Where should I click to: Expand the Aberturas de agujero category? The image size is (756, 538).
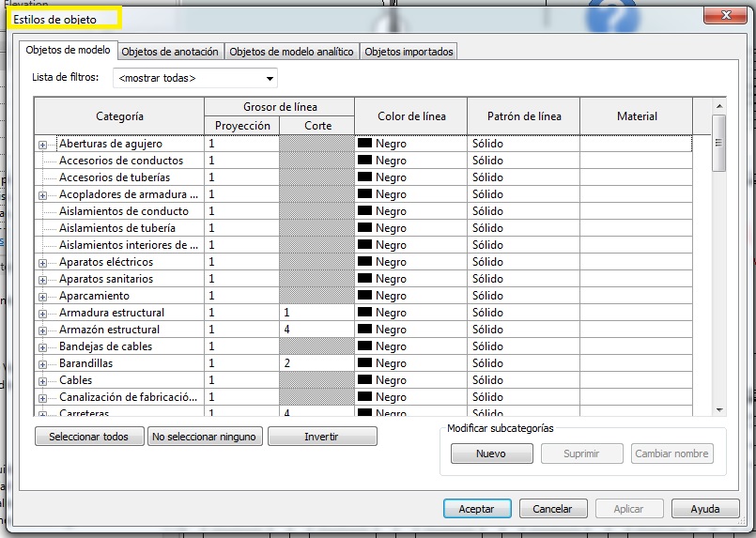[42, 145]
